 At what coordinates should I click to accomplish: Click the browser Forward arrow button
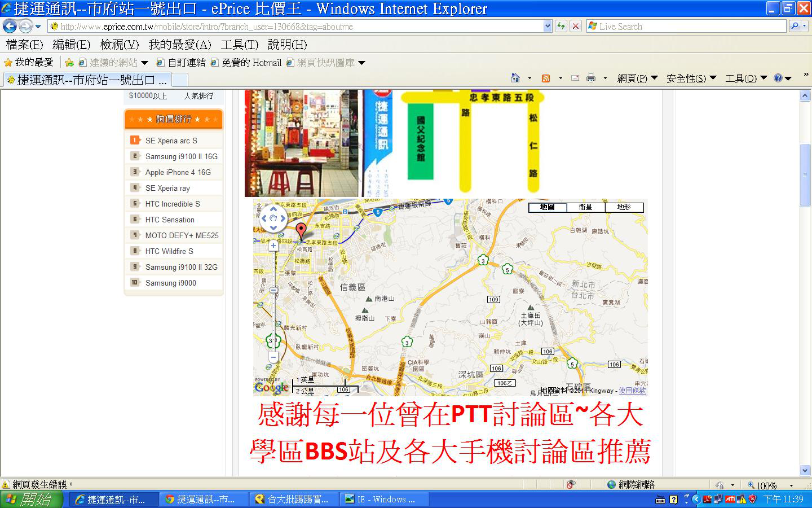pyautogui.click(x=25, y=26)
